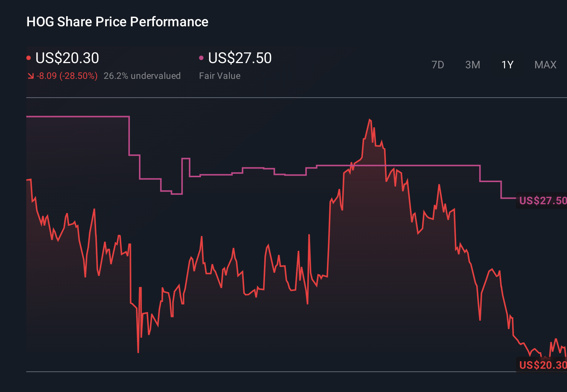The height and width of the screenshot is (392, 567).
Task: Click the red downward trend arrow icon
Action: pos(30,76)
